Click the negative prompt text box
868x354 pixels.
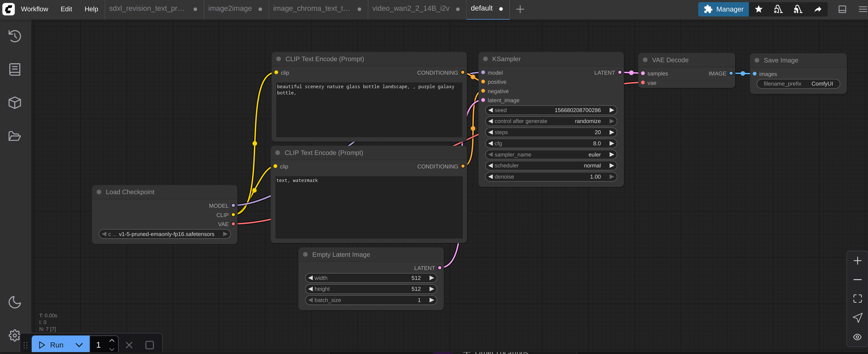(368, 206)
